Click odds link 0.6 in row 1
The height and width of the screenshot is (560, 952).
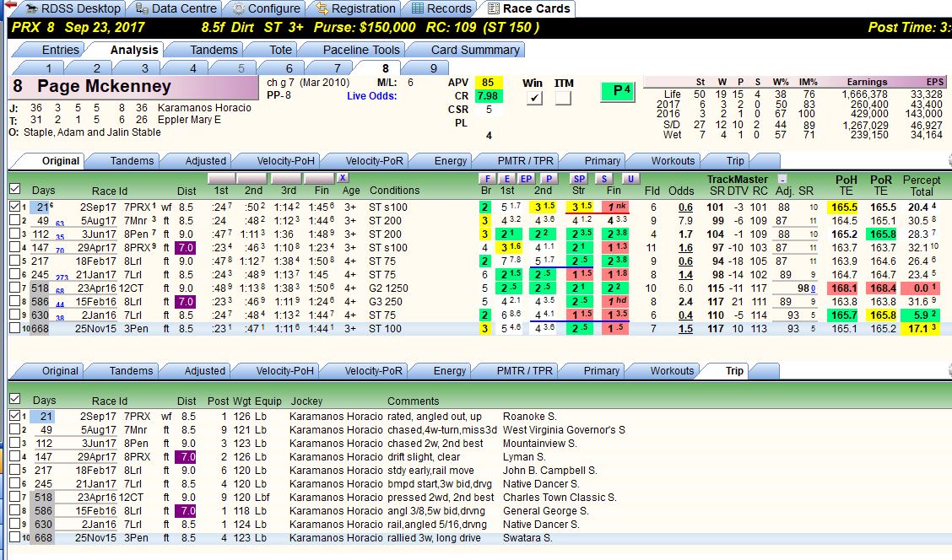pyautogui.click(x=685, y=207)
